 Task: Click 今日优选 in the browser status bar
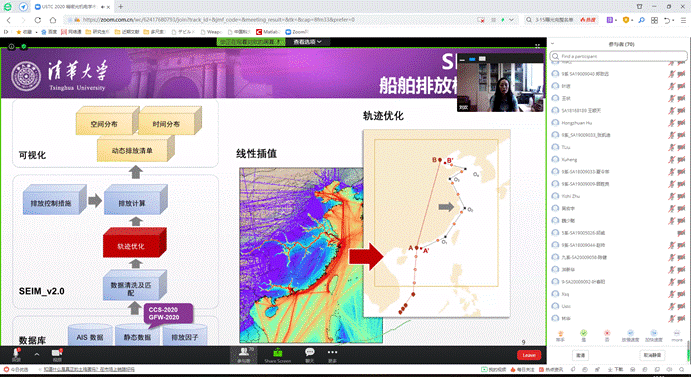(x=16, y=370)
